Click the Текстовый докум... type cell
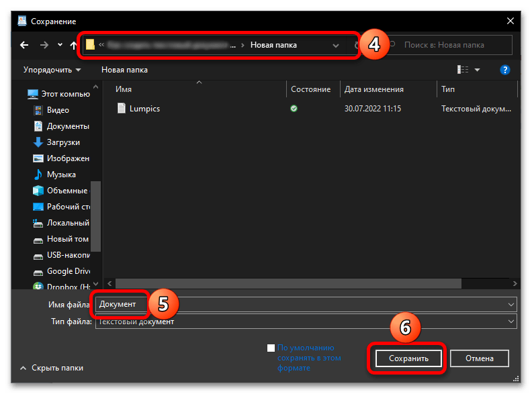This screenshot has height=394, width=532. tap(476, 109)
